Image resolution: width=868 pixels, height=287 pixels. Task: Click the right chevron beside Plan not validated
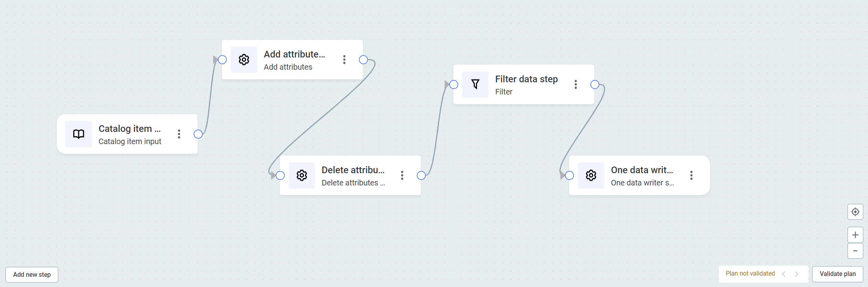(x=797, y=274)
